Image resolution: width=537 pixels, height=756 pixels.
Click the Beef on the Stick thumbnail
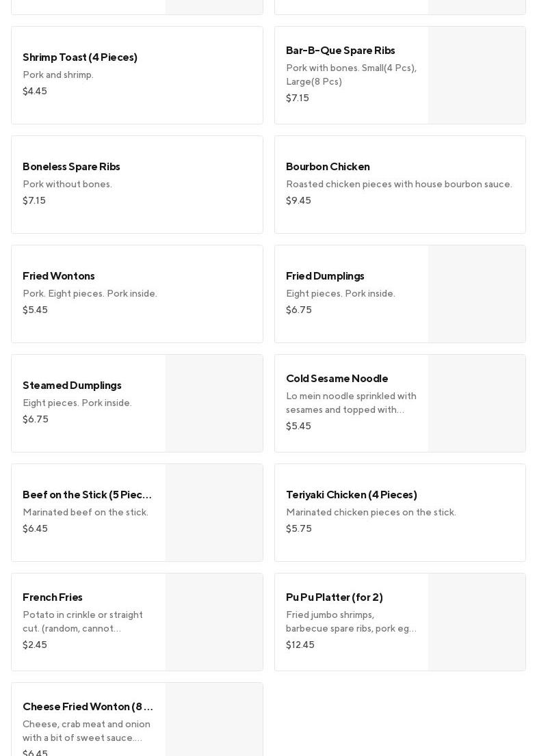(x=213, y=513)
